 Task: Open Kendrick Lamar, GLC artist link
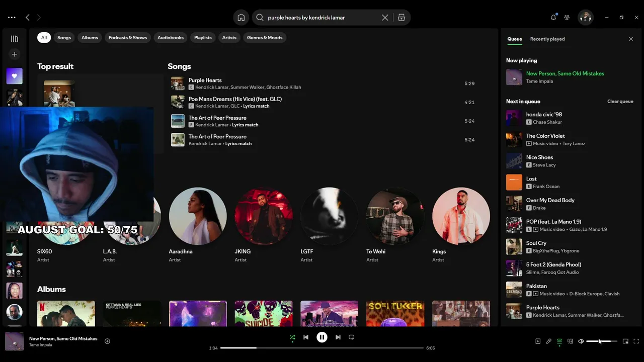pyautogui.click(x=217, y=106)
